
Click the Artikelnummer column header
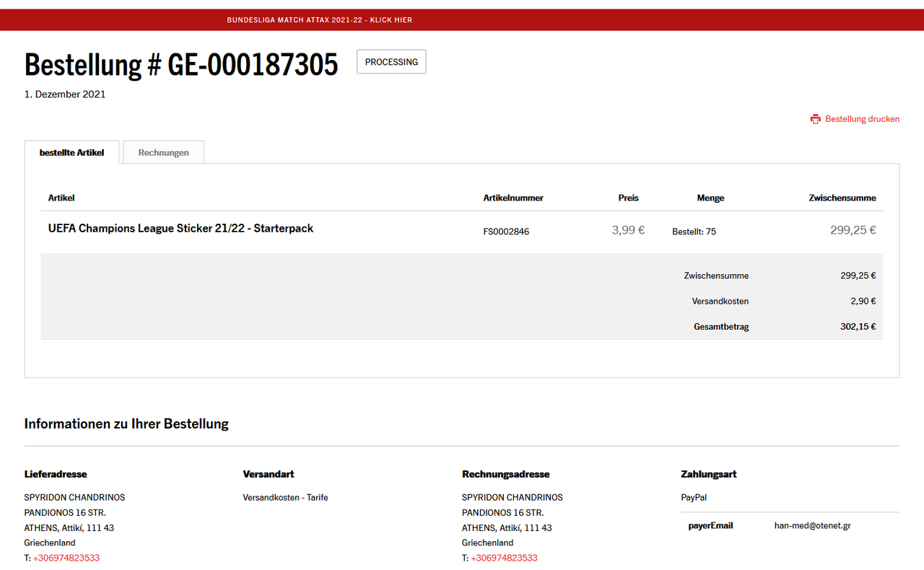513,198
